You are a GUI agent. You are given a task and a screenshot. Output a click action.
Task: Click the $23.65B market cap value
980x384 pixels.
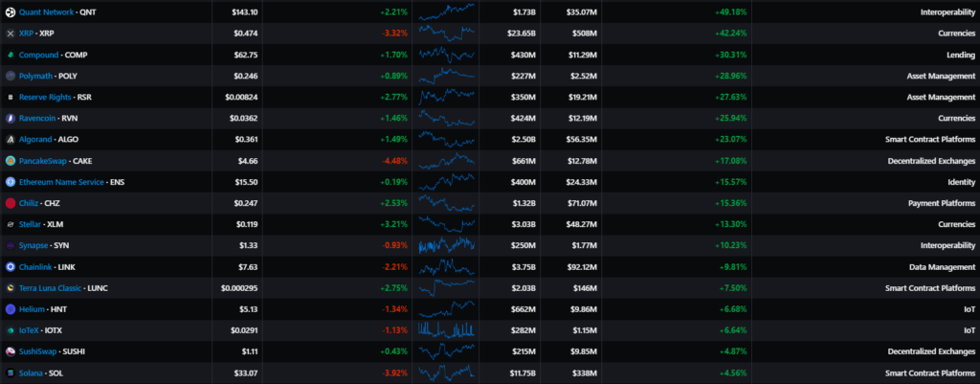(x=522, y=34)
